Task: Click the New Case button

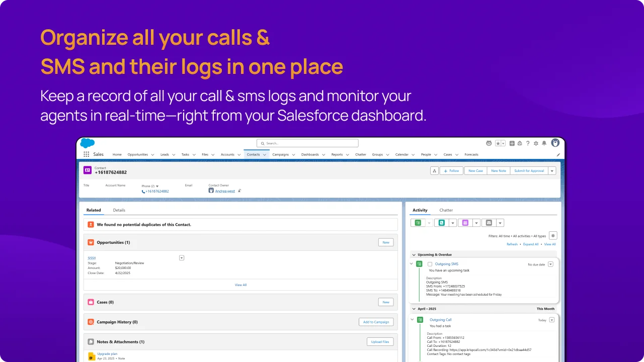Action: [x=475, y=171]
